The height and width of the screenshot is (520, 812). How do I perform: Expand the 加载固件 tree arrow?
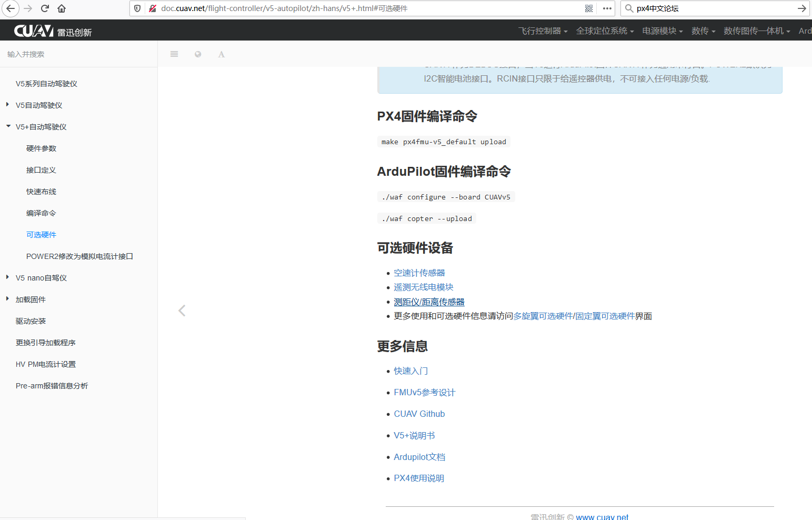tap(8, 299)
